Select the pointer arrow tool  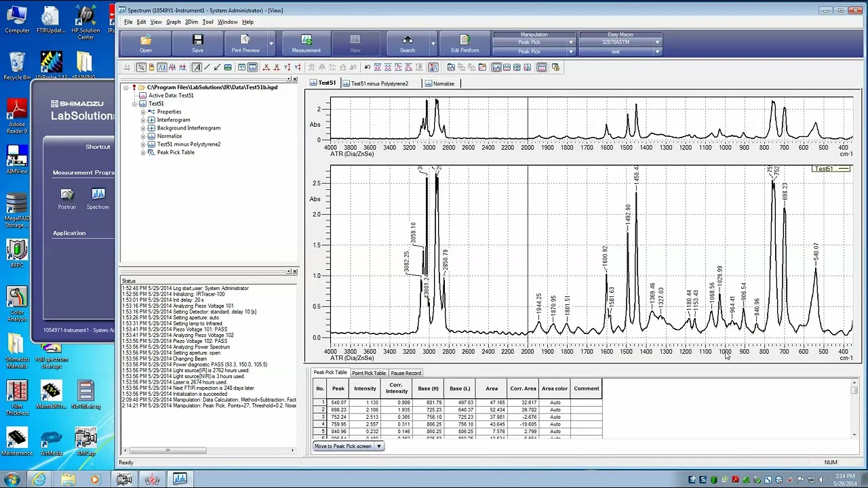tap(141, 67)
